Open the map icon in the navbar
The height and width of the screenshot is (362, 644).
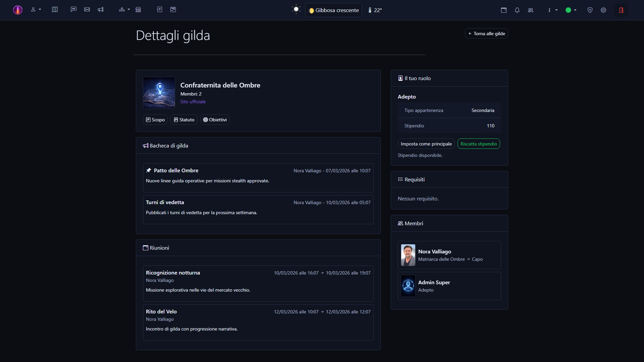(55, 10)
